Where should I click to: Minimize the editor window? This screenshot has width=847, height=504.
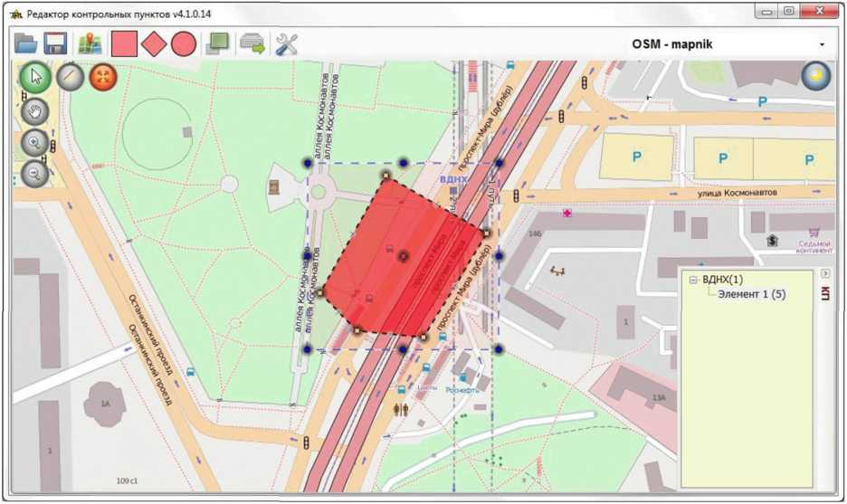[x=767, y=11]
